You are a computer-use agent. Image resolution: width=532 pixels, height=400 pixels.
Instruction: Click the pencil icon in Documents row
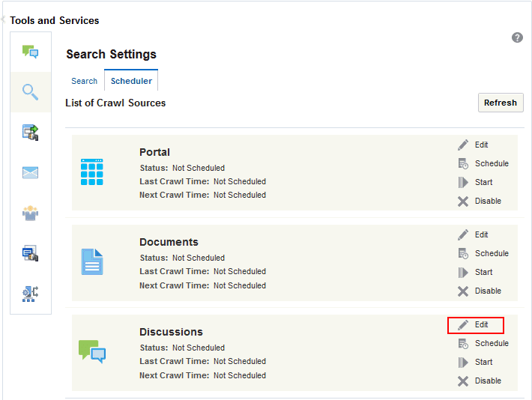(463, 234)
